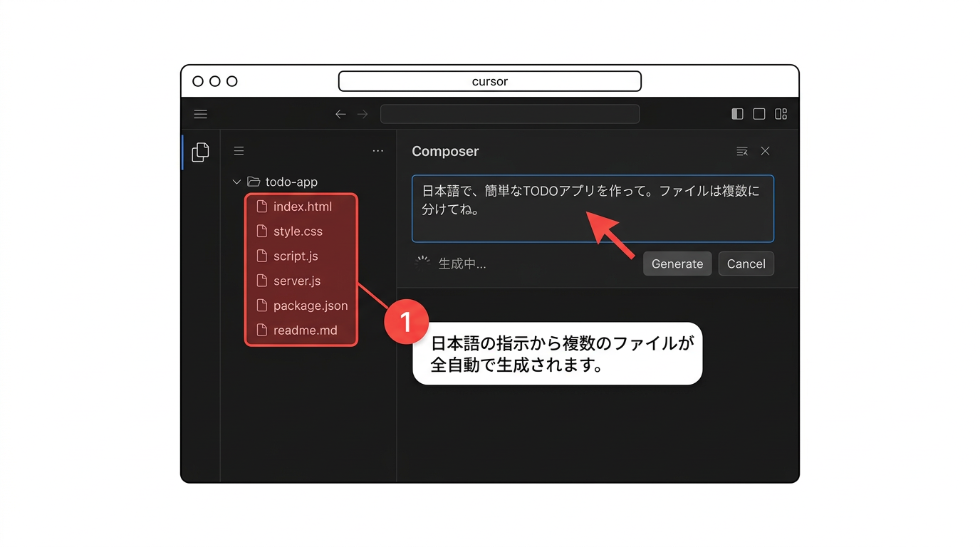The height and width of the screenshot is (547, 980).
Task: Cancel generation with Cancel button
Action: coord(746,264)
